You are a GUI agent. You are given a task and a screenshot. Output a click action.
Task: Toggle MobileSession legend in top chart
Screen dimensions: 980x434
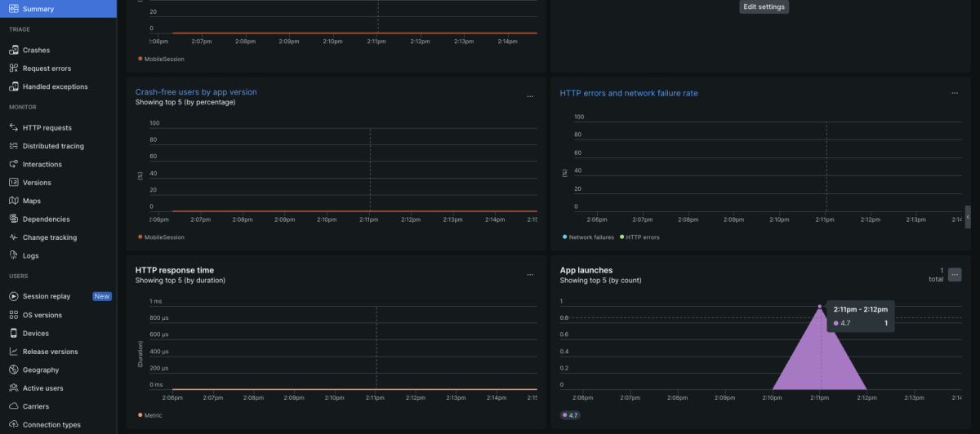(x=161, y=59)
